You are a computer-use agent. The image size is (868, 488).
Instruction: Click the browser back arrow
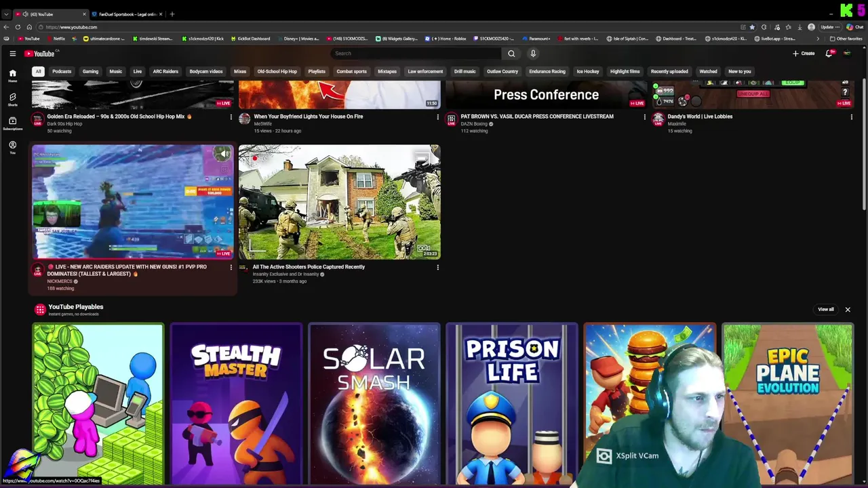tap(6, 27)
